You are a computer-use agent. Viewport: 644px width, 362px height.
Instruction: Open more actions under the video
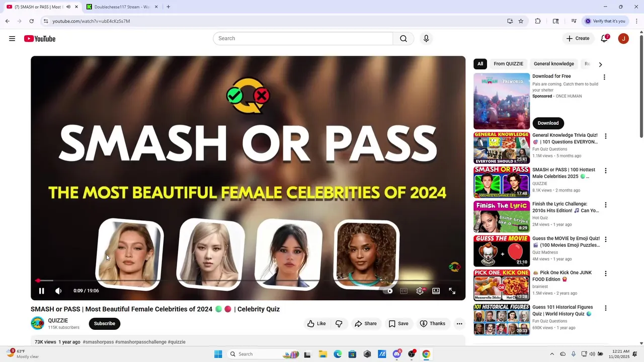pos(459,324)
